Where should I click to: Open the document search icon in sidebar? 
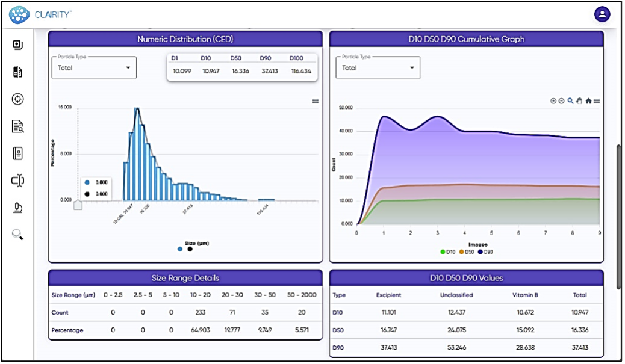coord(17,126)
